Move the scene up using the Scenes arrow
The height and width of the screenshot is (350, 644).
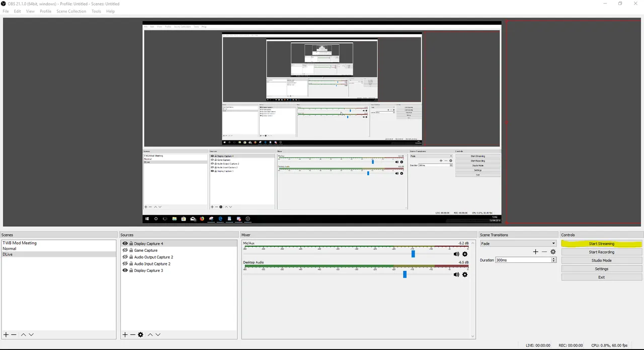(x=23, y=334)
